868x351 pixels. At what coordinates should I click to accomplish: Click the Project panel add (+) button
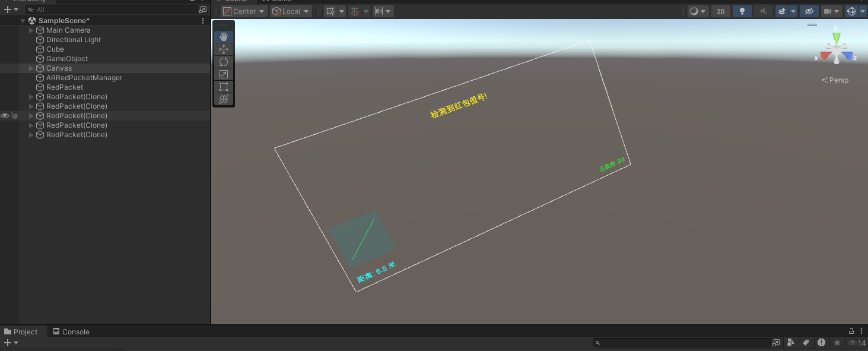[x=11, y=343]
